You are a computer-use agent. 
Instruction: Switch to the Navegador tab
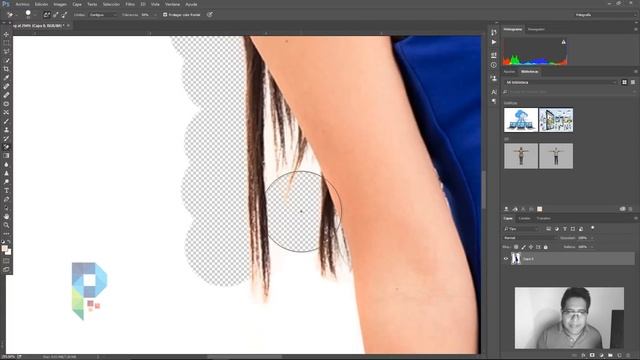tap(536, 29)
